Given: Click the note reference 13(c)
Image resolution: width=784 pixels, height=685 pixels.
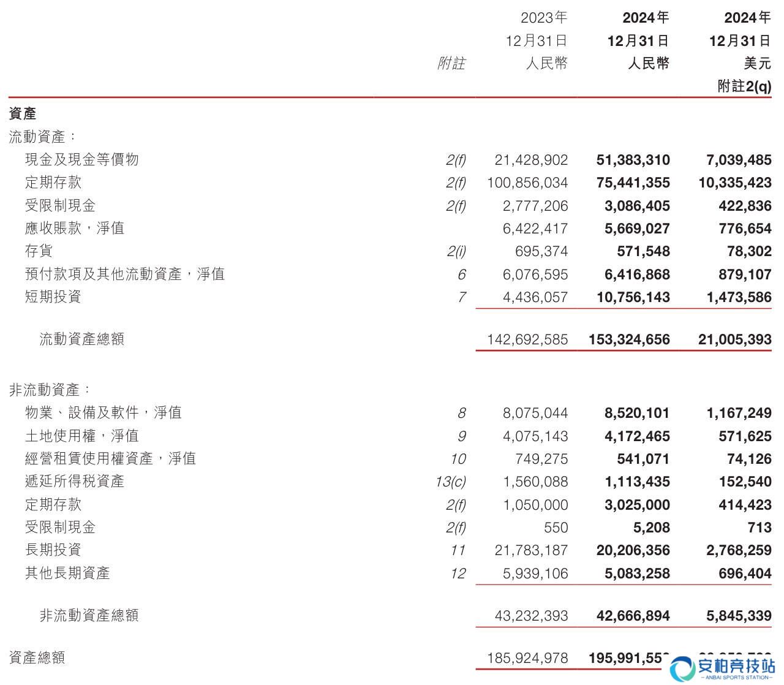Looking at the screenshot, I should (x=450, y=482).
